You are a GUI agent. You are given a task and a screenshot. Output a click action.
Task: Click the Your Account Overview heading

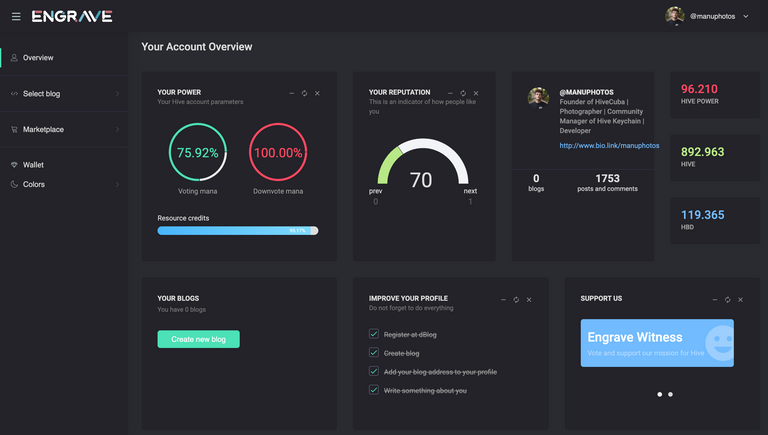tap(197, 47)
